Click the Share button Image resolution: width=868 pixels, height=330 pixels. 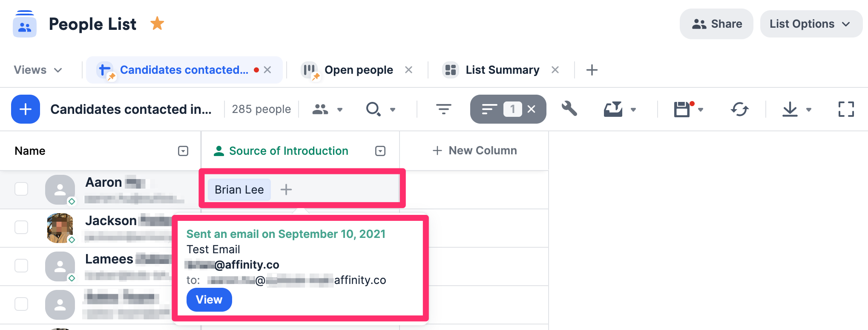(x=716, y=24)
